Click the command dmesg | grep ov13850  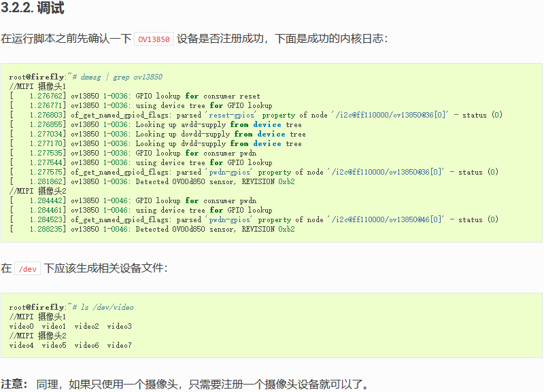click(x=121, y=77)
